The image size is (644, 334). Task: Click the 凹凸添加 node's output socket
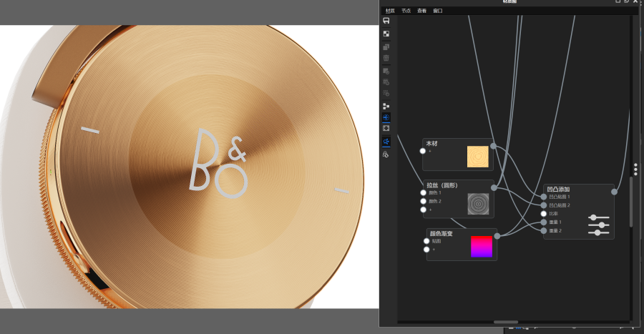pyautogui.click(x=614, y=192)
